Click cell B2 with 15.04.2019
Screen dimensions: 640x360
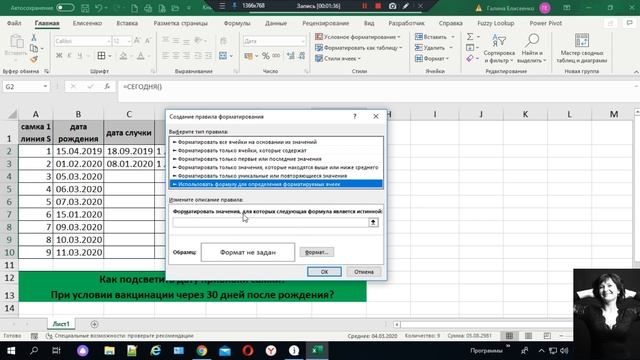(78, 151)
